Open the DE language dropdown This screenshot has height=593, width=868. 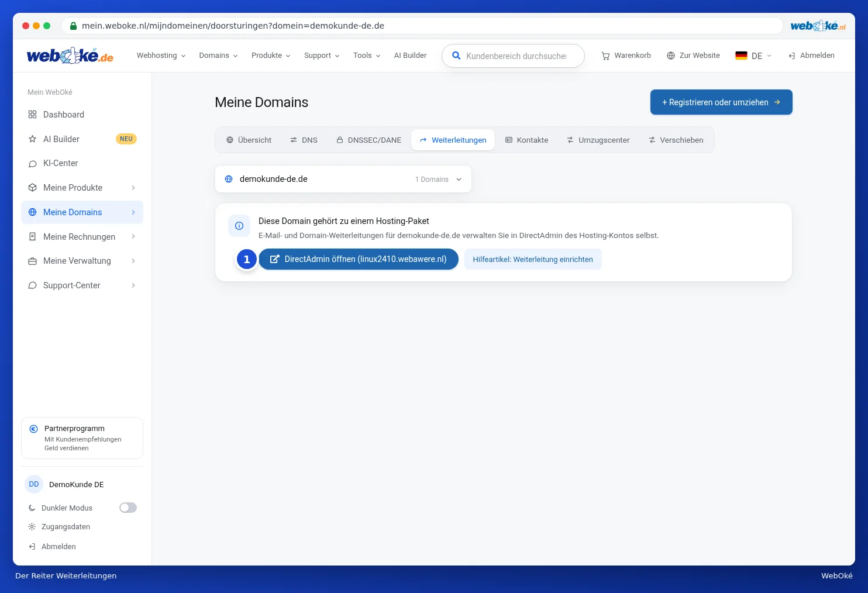pyautogui.click(x=753, y=56)
